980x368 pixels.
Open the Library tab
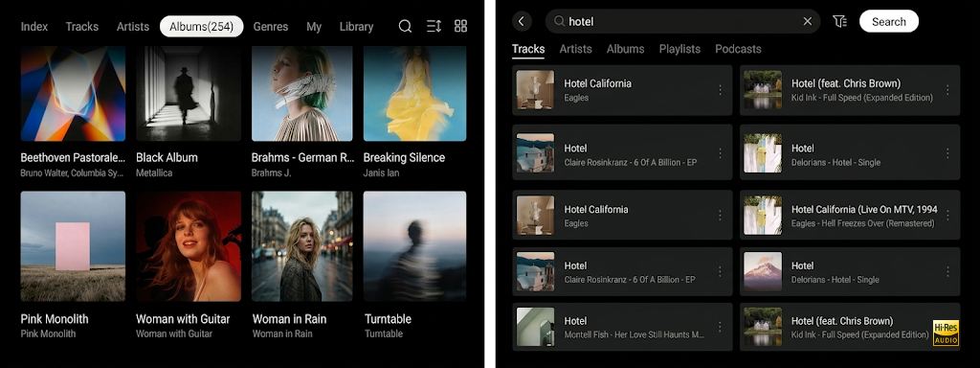356,26
